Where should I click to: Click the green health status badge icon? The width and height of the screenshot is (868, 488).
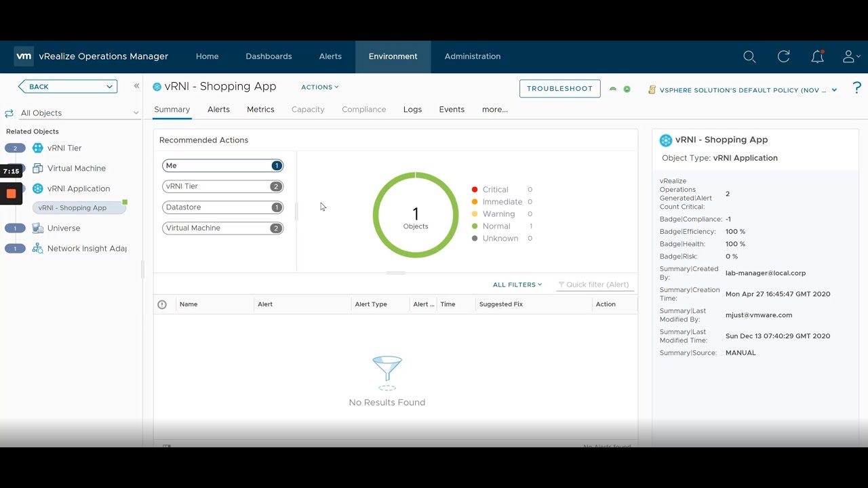(613, 89)
